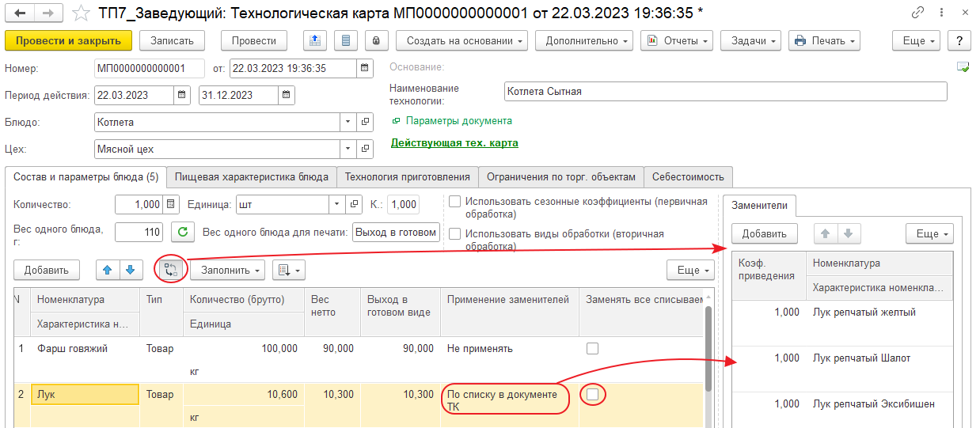This screenshot has height=428, width=980.
Task: Open calendar for period end 31.12.2023
Action: coord(287,95)
